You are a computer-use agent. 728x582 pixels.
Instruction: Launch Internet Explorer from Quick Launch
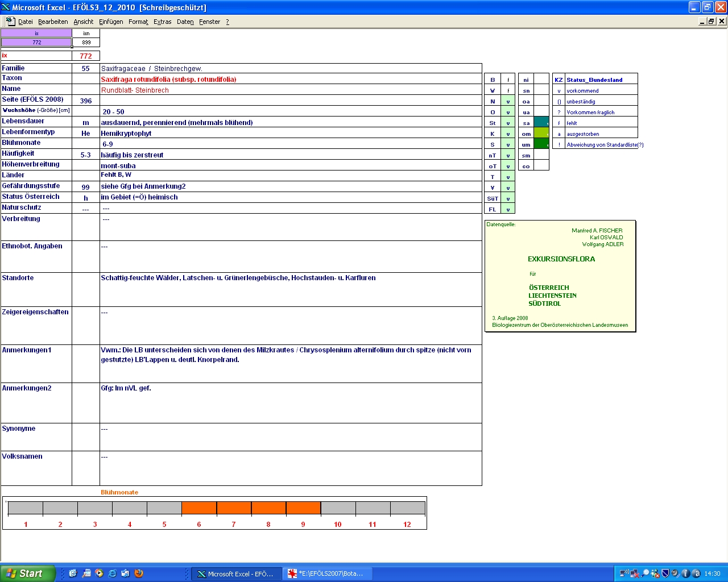(112, 573)
